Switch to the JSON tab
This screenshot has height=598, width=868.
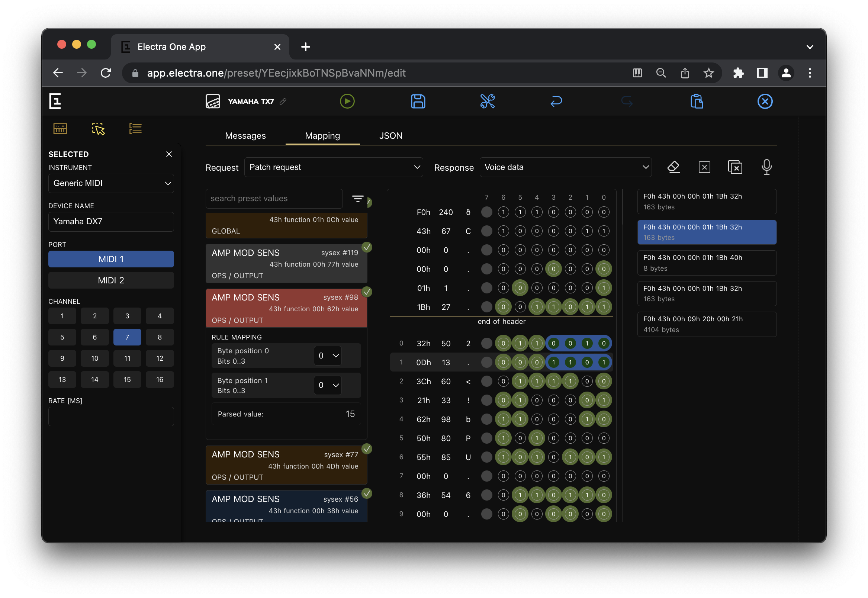[x=390, y=136]
